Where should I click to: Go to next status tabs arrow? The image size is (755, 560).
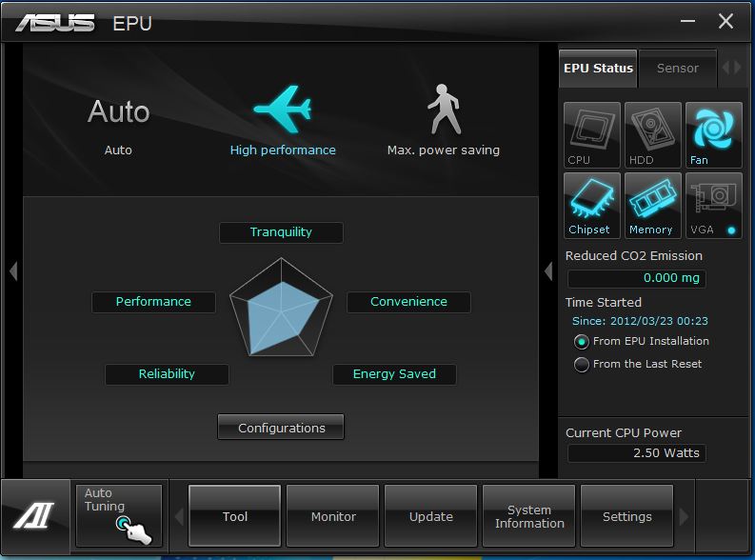(737, 68)
